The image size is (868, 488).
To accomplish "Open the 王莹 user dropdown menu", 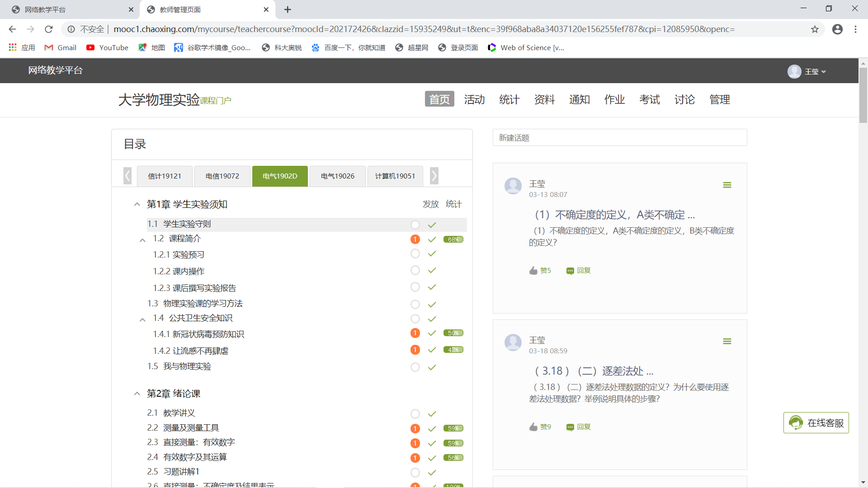I will [x=811, y=71].
